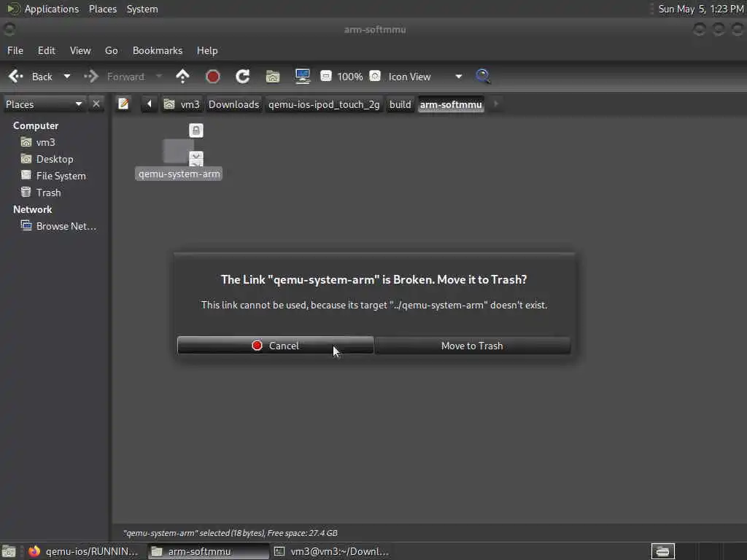Switch to arm-softmmu taskbar window
This screenshot has width=747, height=560.
[208, 551]
